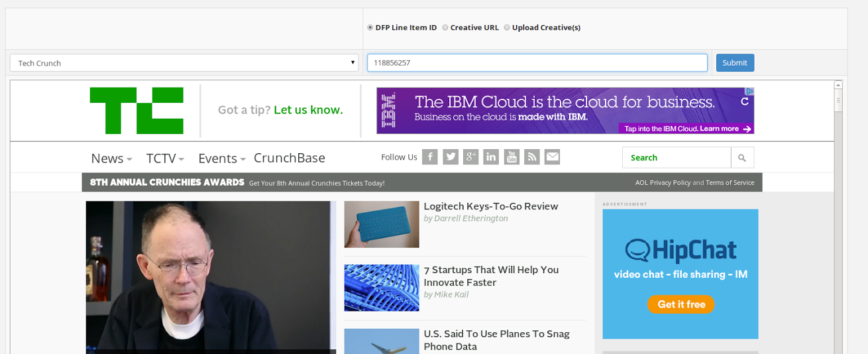The height and width of the screenshot is (354, 868).
Task: Open CrunchBase nav item
Action: click(x=290, y=158)
